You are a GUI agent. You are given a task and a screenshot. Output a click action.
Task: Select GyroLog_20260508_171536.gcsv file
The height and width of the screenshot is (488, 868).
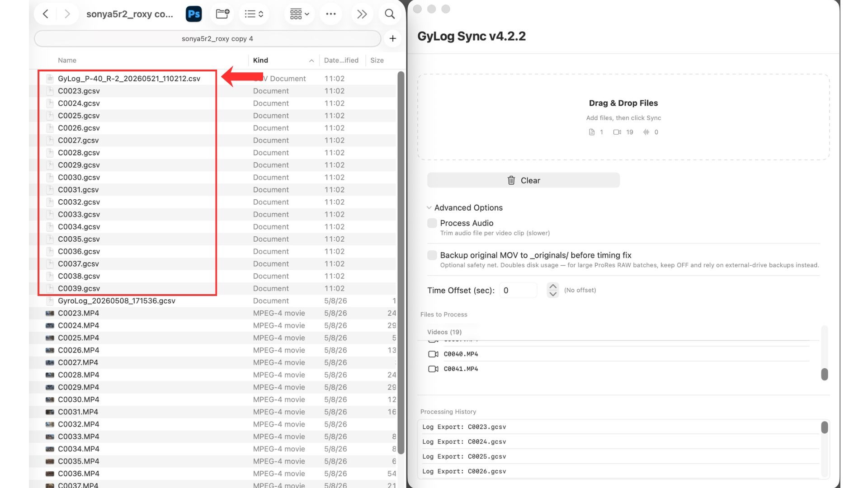[117, 301]
